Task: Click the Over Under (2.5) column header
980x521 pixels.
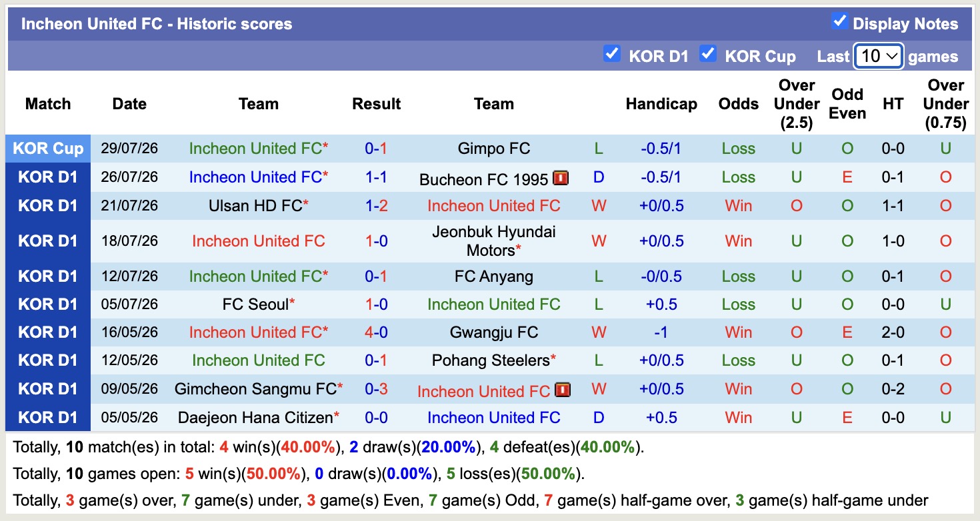Action: (797, 104)
